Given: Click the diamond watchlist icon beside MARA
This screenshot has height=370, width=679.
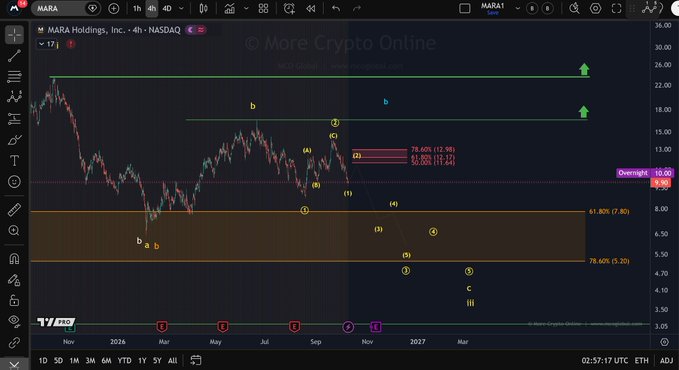Looking at the screenshot, I should click(x=92, y=8).
